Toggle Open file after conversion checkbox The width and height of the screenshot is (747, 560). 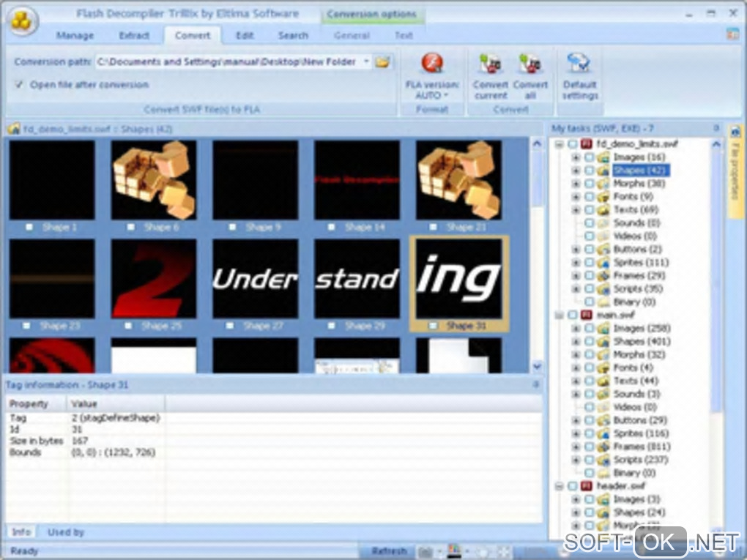click(x=19, y=85)
